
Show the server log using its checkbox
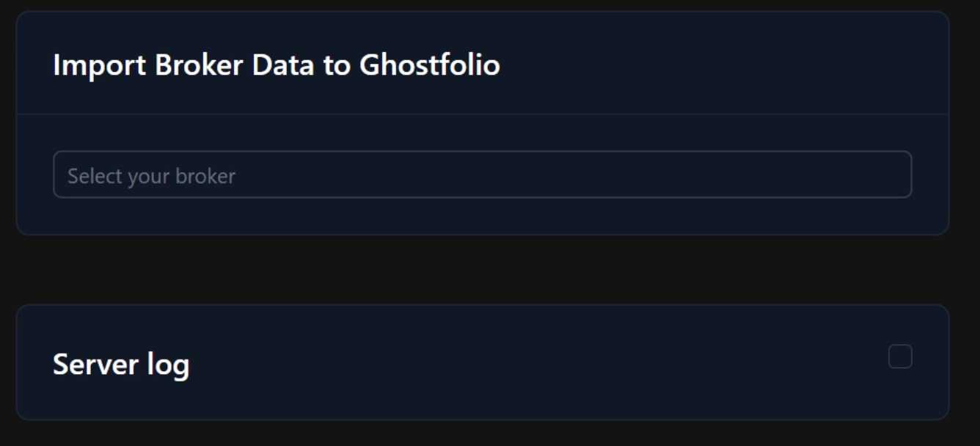pos(900,357)
